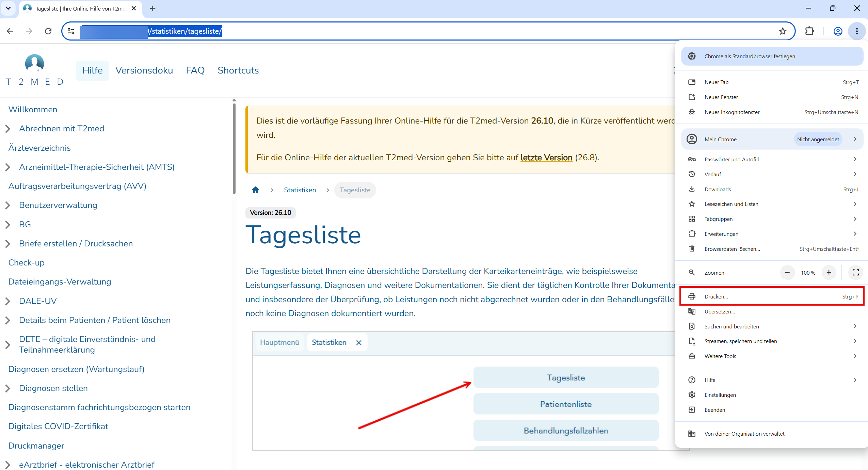Open a new browser tab with plus

(x=152, y=9)
